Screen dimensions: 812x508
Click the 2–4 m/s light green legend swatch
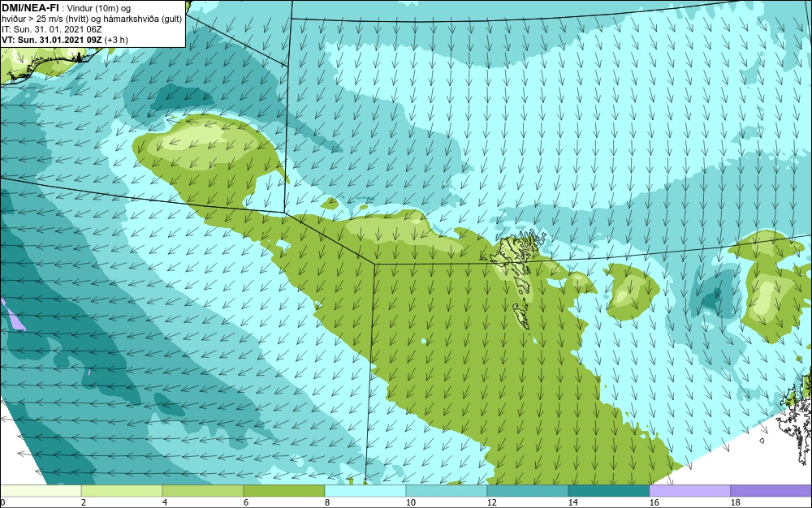[122, 490]
